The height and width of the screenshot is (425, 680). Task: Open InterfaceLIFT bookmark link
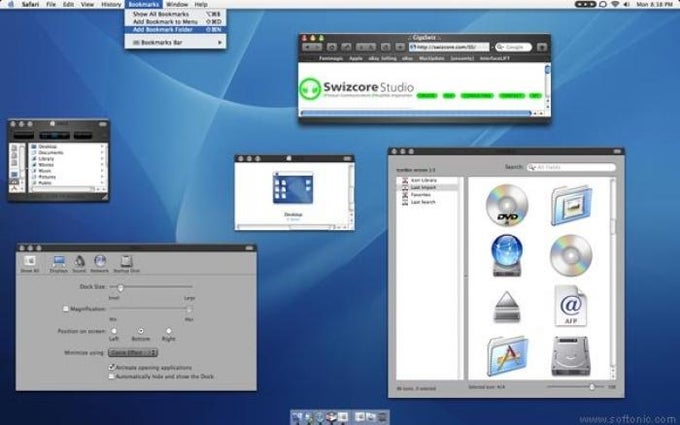(x=494, y=58)
